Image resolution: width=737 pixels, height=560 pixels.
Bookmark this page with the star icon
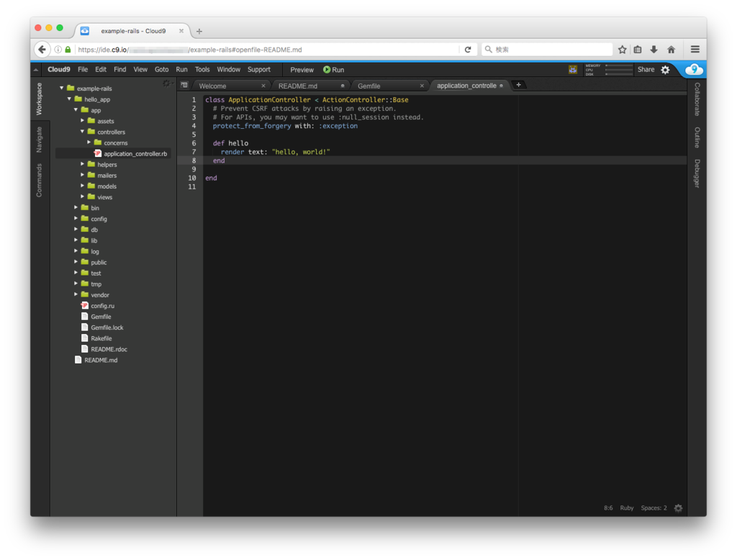coord(623,50)
